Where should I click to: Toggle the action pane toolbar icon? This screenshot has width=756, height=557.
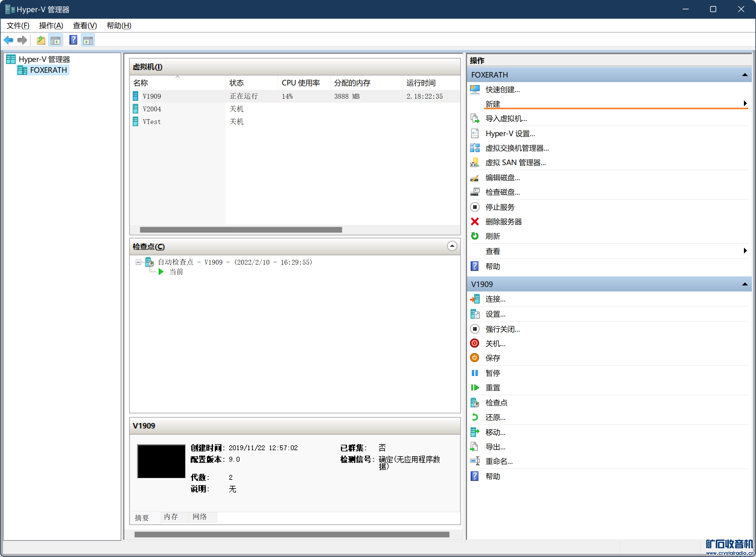88,40
